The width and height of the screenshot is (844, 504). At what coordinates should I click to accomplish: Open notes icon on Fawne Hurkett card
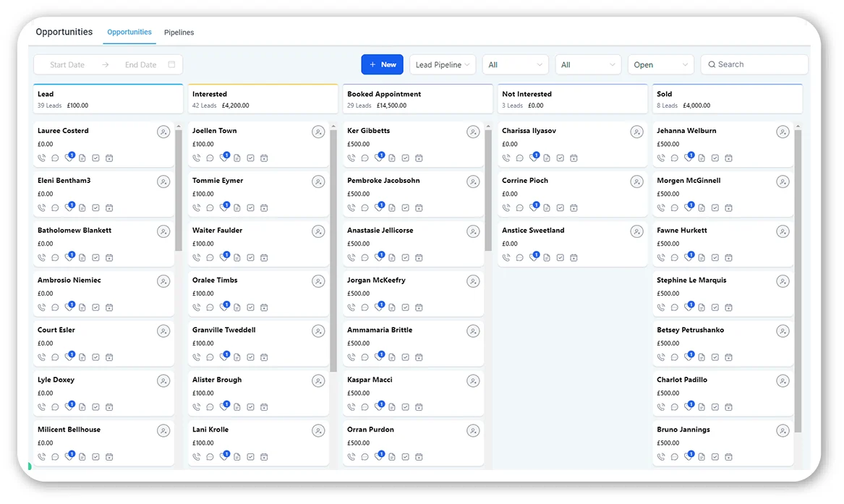(702, 257)
